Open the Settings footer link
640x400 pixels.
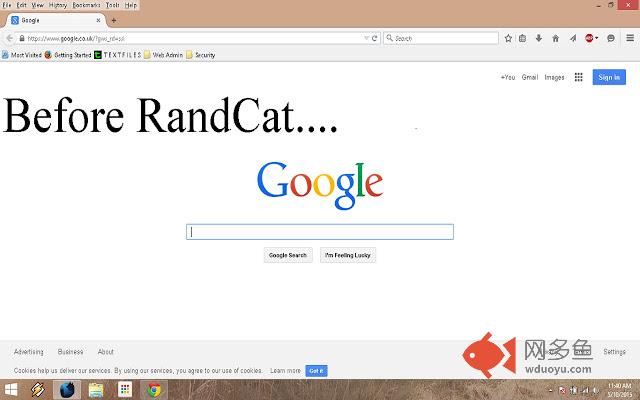[614, 351]
